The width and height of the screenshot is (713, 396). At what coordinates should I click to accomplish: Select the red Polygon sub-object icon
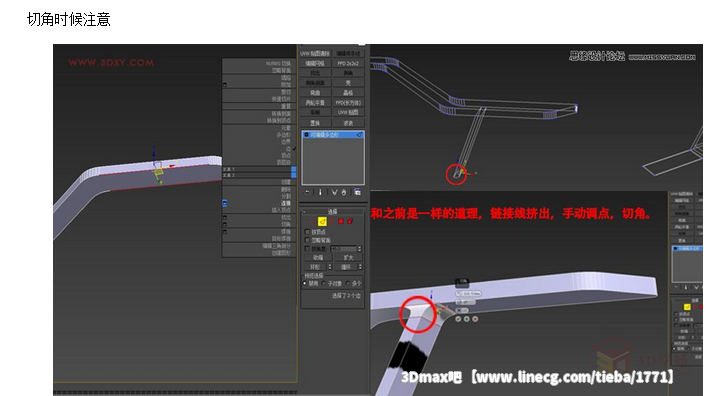pos(341,221)
